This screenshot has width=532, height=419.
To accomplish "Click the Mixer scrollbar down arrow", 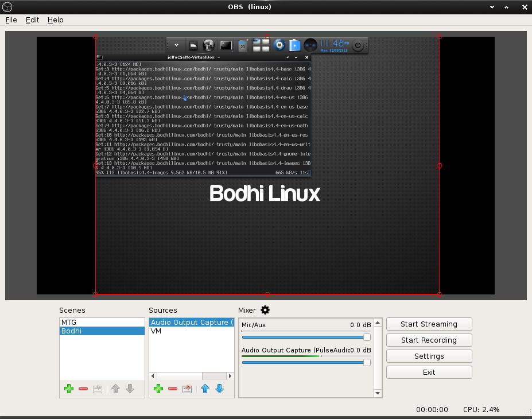I will click(x=378, y=393).
